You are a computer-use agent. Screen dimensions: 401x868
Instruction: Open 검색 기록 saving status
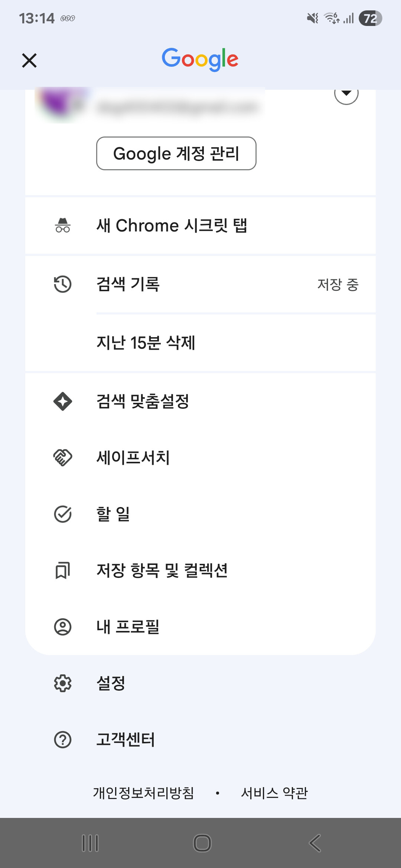pos(338,285)
